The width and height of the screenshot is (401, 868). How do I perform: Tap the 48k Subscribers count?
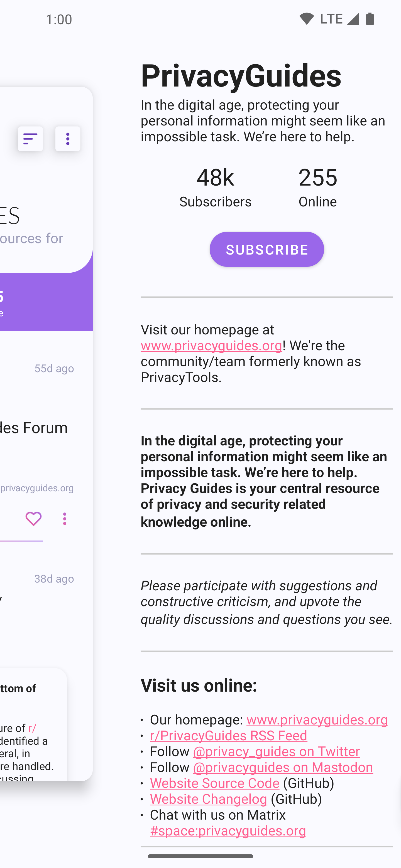tap(215, 187)
